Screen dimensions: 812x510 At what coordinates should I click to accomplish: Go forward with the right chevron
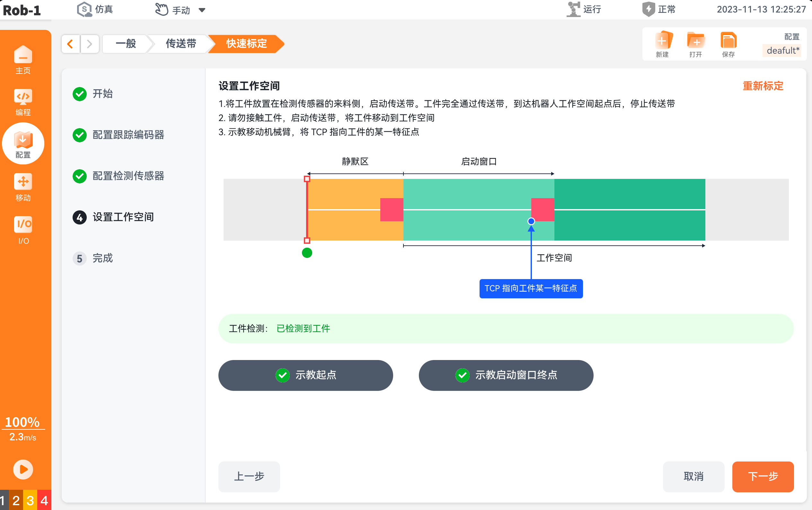coord(89,44)
